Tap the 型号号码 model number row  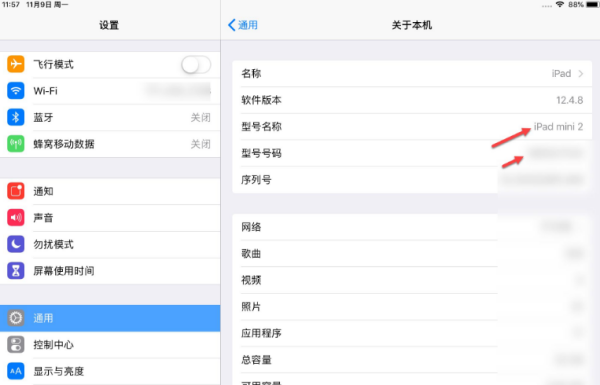412,153
